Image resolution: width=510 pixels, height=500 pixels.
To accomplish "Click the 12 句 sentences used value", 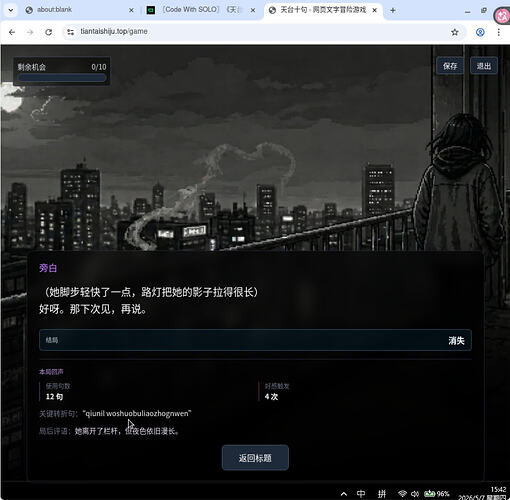I will coord(54,396).
